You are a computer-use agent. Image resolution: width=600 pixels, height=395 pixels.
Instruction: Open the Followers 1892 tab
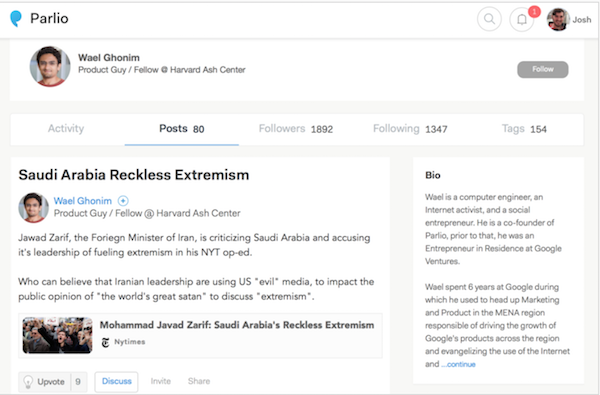point(296,129)
